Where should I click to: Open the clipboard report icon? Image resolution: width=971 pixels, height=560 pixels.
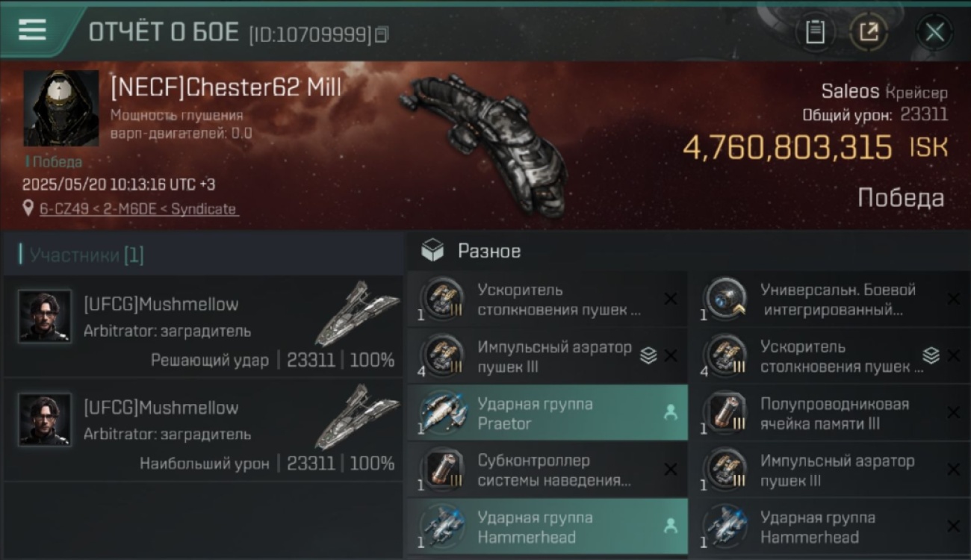point(815,32)
